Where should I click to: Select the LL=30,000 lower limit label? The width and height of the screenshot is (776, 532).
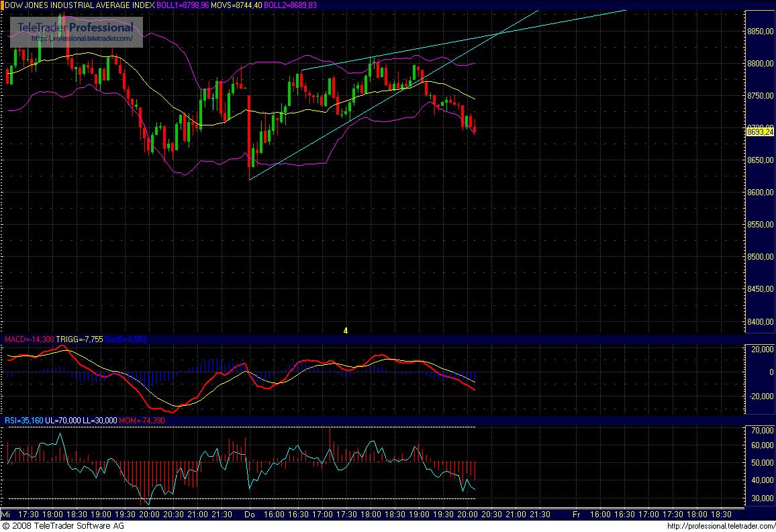[99, 420]
